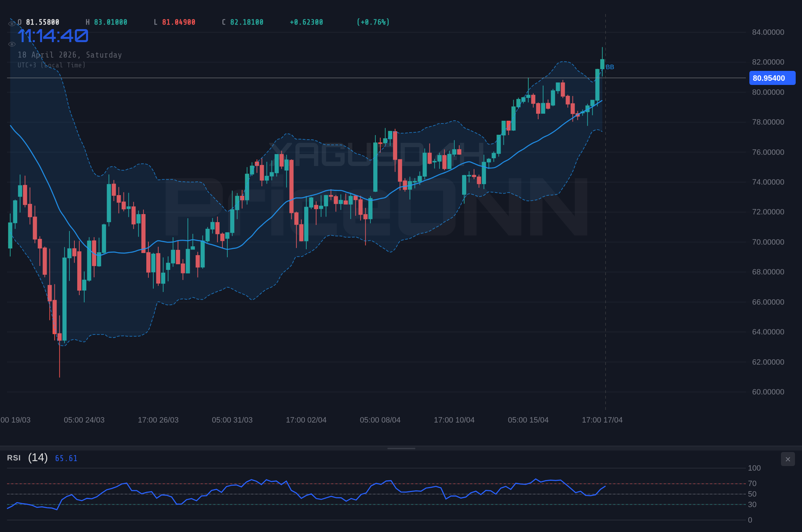Click the 66.00000 price axis label

click(x=768, y=302)
